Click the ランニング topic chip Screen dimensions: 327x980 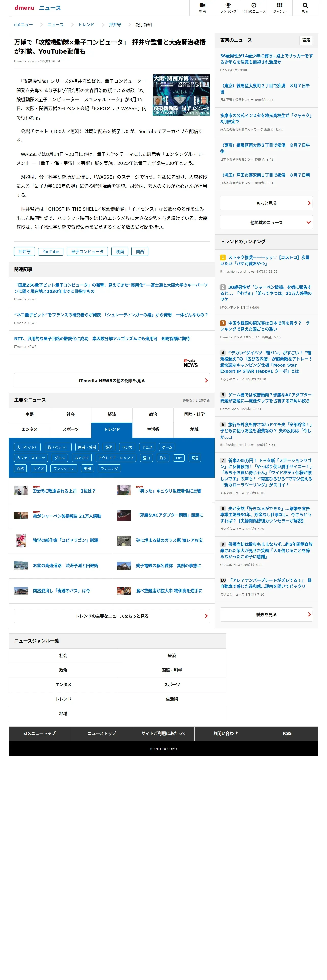[109, 468]
